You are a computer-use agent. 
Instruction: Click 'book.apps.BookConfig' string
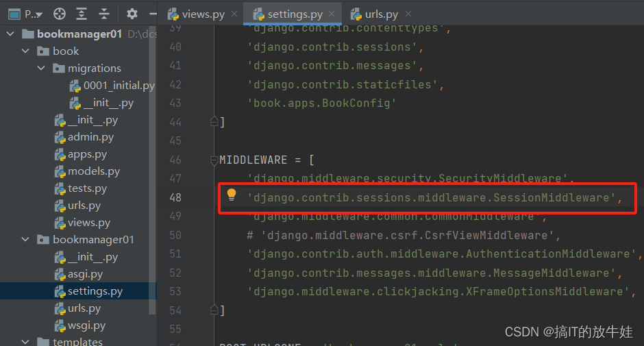tap(321, 103)
